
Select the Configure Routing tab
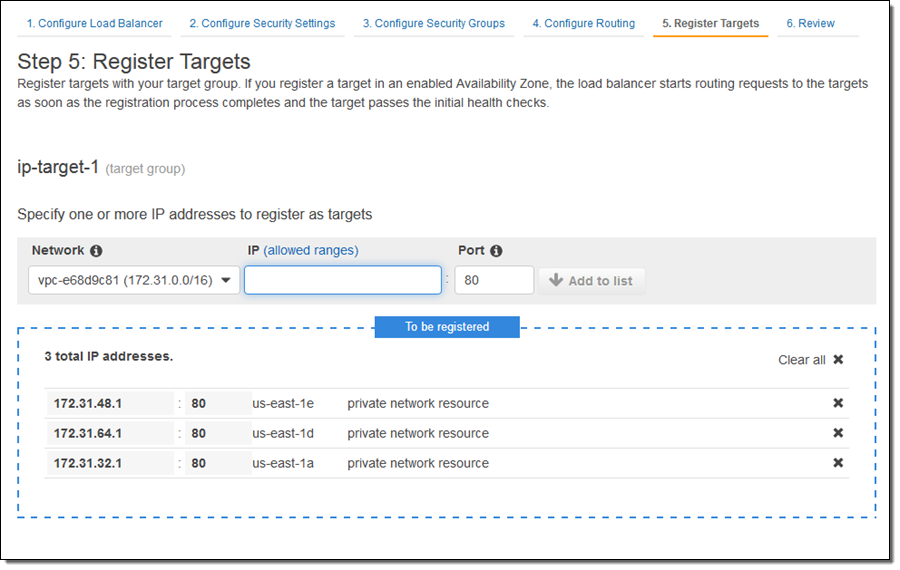583,23
